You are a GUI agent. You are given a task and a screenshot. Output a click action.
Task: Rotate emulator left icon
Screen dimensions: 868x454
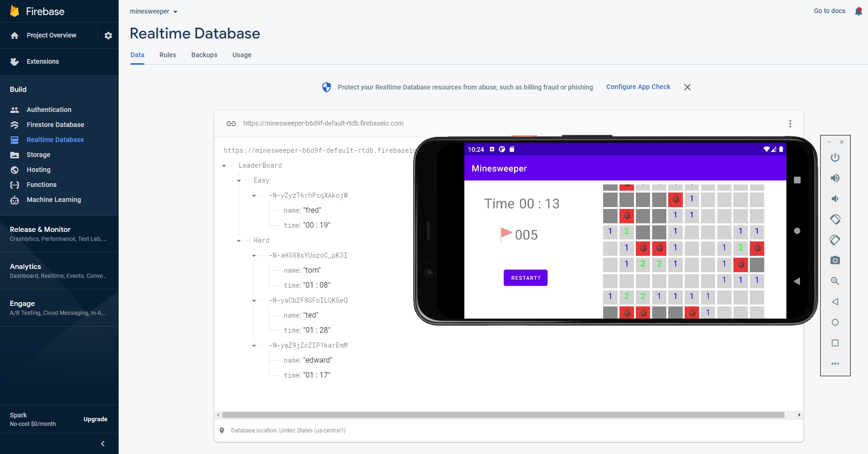pyautogui.click(x=835, y=219)
